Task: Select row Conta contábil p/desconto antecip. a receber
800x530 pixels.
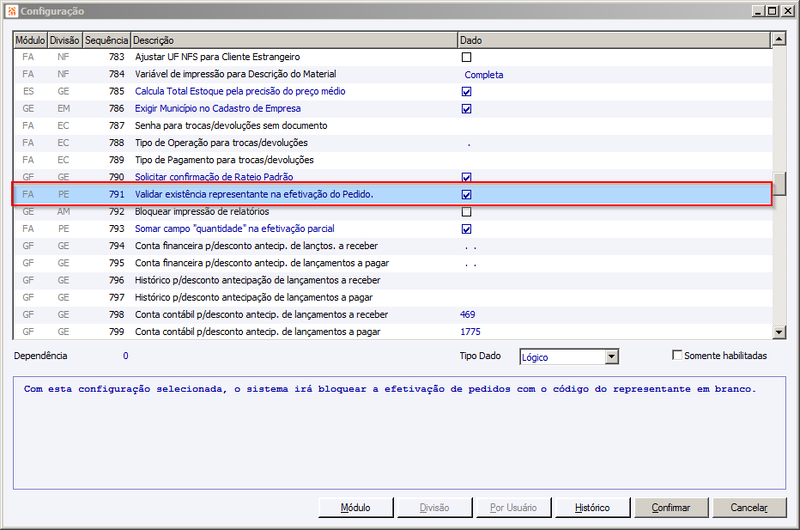Action: [x=392, y=315]
